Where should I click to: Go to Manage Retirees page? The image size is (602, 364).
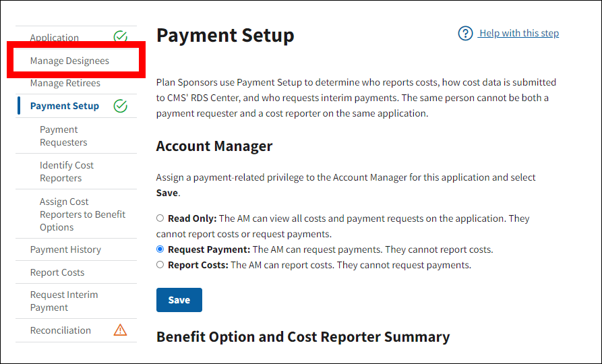pos(65,83)
